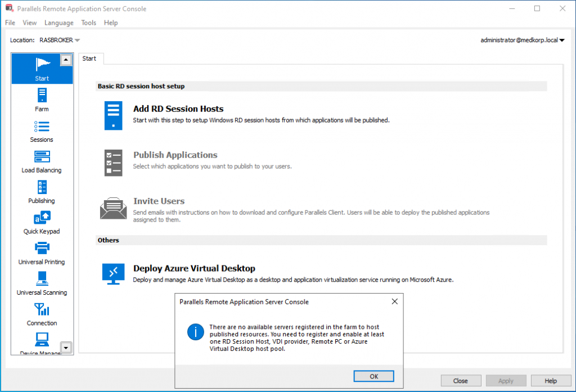Image resolution: width=576 pixels, height=392 pixels.
Task: Open the View menu
Action: tap(29, 23)
